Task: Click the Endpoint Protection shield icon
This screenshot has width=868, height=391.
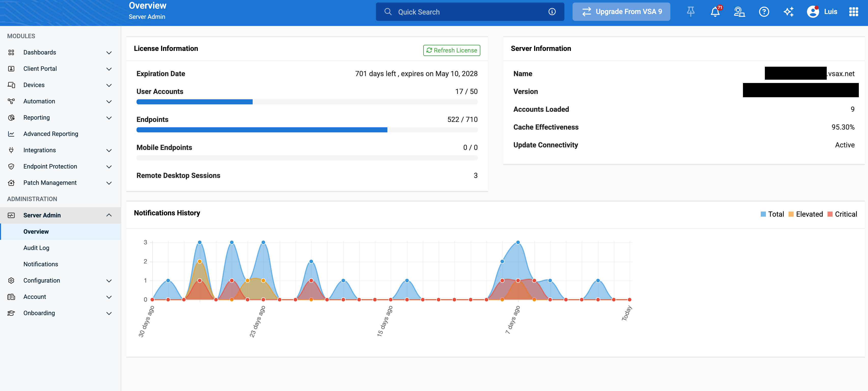Action: (11, 166)
